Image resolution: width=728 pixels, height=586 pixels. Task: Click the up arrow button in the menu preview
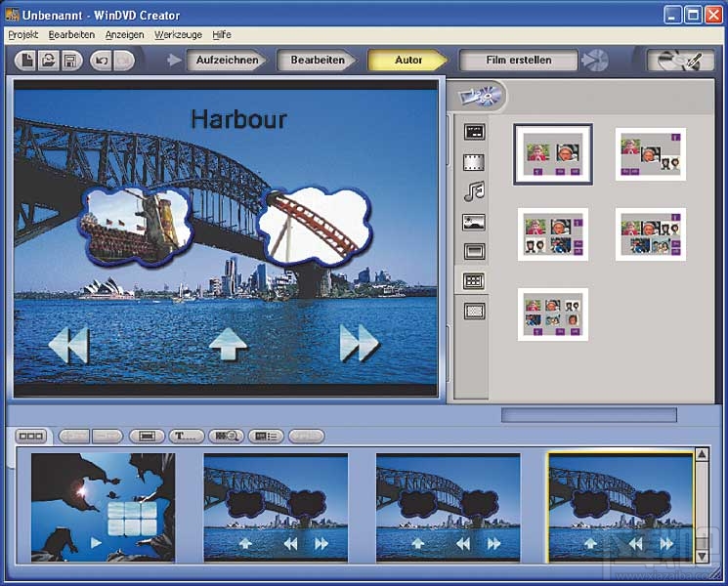228,344
